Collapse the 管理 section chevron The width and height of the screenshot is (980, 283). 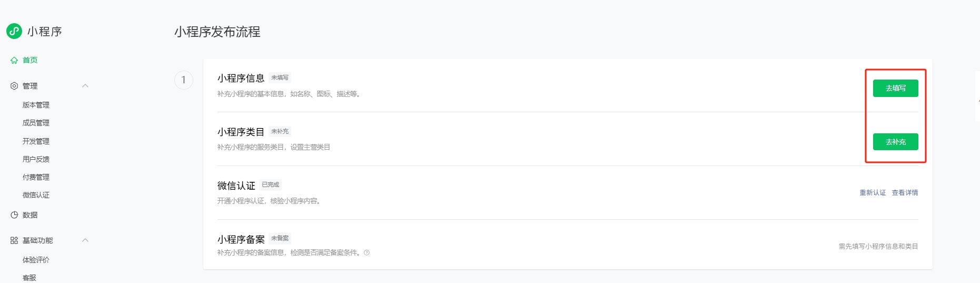click(x=85, y=86)
